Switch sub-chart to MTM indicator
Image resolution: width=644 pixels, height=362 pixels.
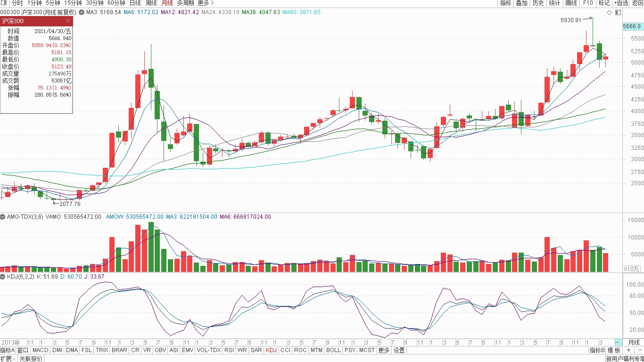coord(317,350)
